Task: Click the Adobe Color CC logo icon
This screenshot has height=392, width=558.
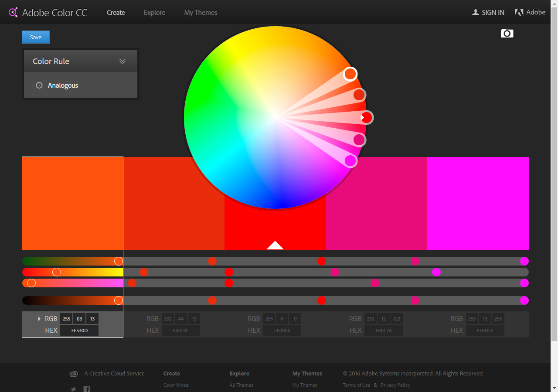Action: click(x=13, y=12)
